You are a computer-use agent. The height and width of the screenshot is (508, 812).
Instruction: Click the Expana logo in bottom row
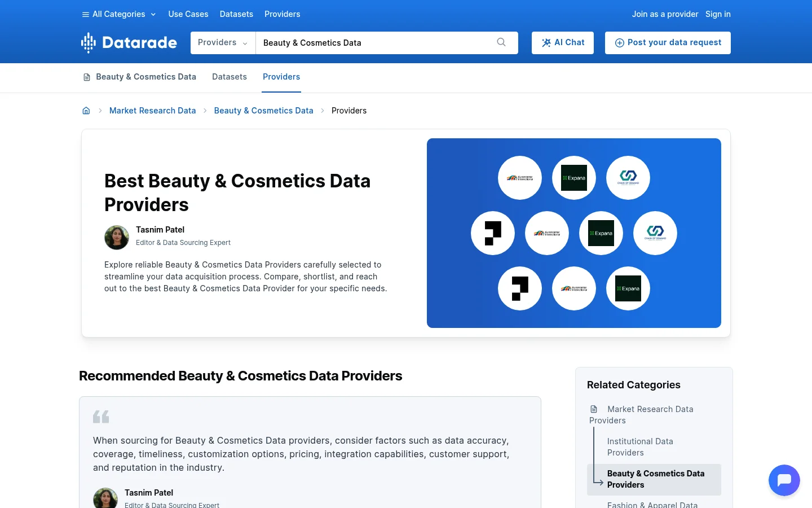(x=628, y=288)
